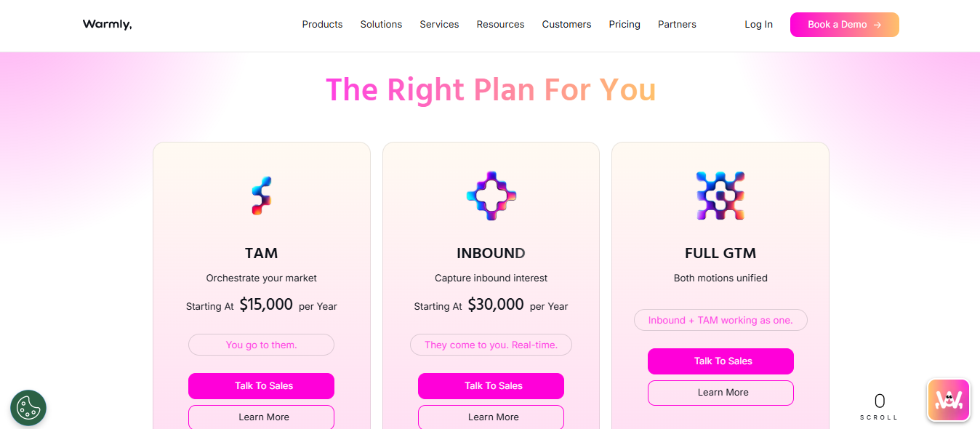This screenshot has height=429, width=980.
Task: Click the Warmly logo in the header
Action: click(107, 24)
